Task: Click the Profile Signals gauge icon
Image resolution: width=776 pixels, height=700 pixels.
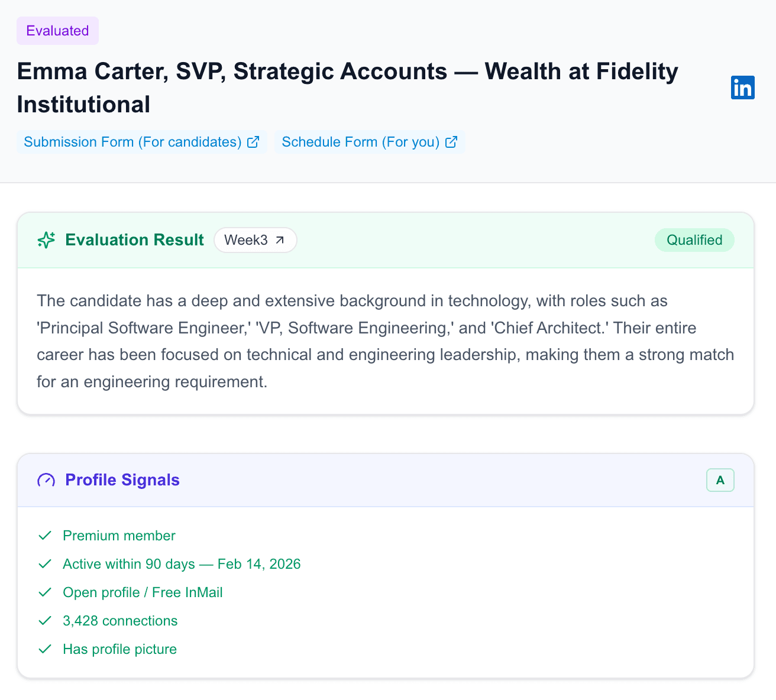Action: coord(46,480)
